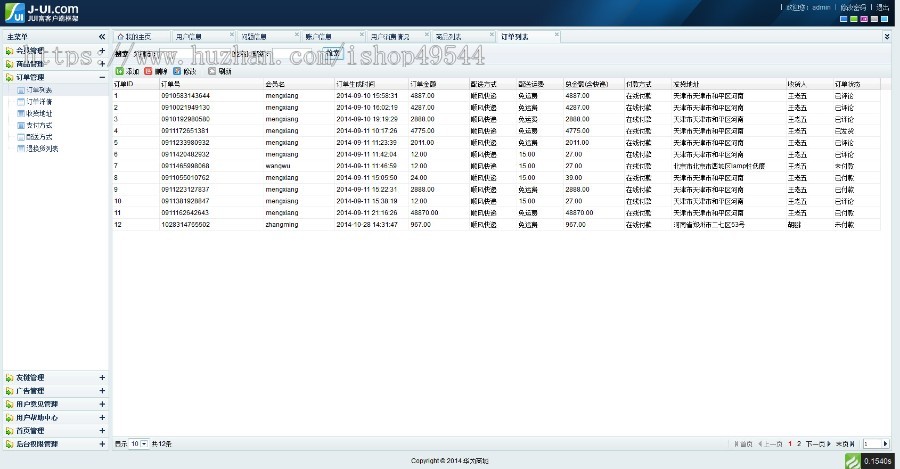Expand the 友链管理 menu section
Viewport: 900px width, 469px height.
coord(102,378)
